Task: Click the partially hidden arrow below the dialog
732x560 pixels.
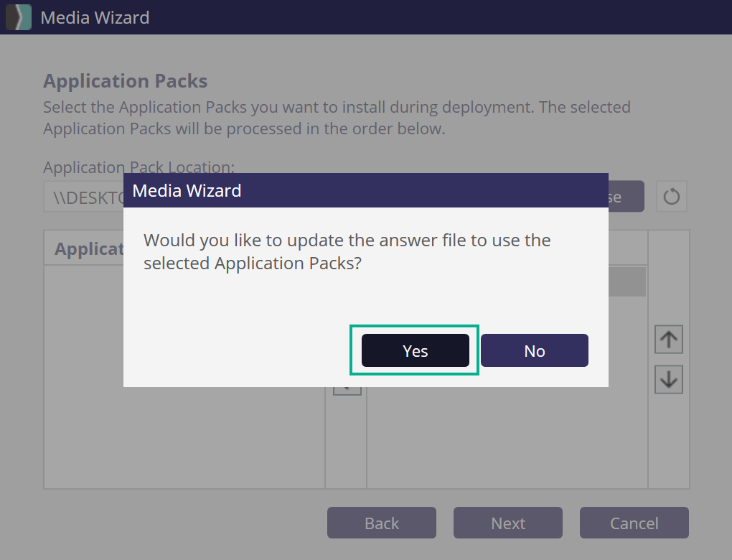Action: 347,390
